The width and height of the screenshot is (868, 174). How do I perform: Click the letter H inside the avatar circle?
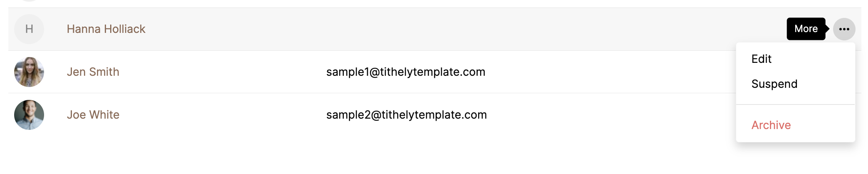[x=29, y=29]
